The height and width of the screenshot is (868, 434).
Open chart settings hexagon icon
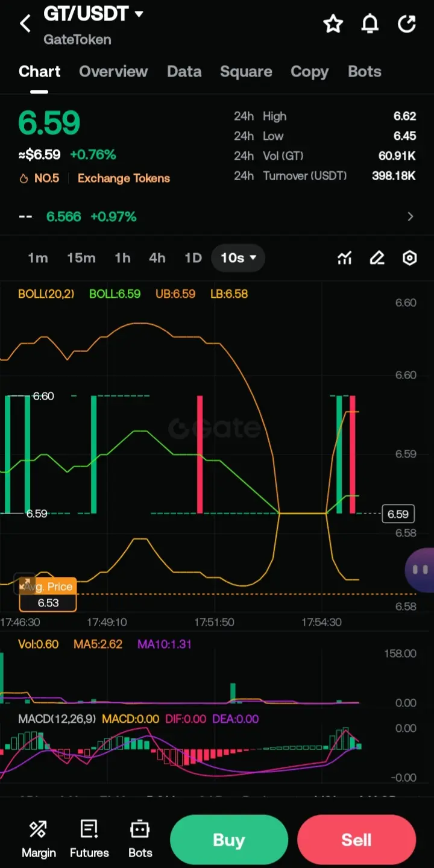pyautogui.click(x=409, y=258)
